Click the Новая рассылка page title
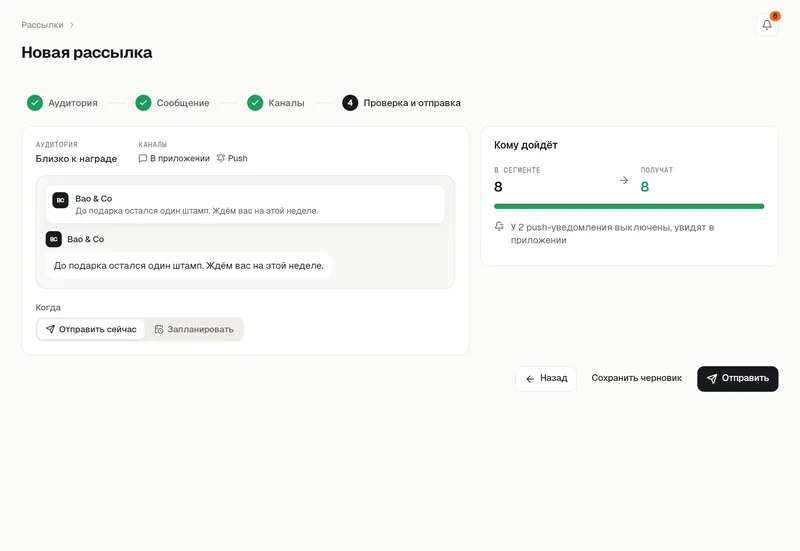This screenshot has width=800, height=551. tap(87, 53)
